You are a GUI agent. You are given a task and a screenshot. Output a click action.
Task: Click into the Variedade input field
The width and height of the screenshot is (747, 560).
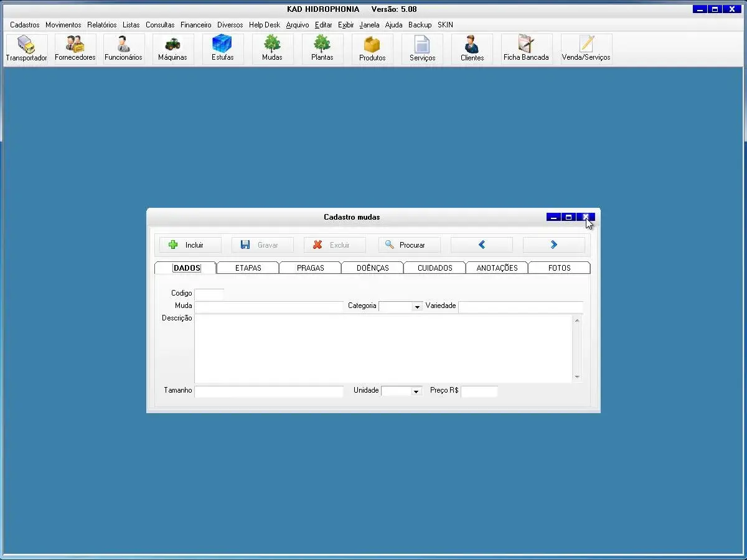click(520, 307)
